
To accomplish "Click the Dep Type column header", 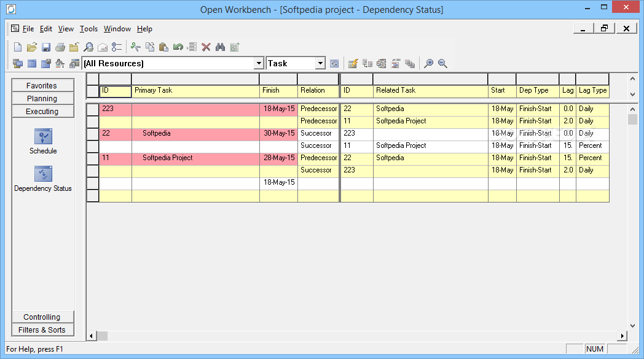I will point(538,91).
